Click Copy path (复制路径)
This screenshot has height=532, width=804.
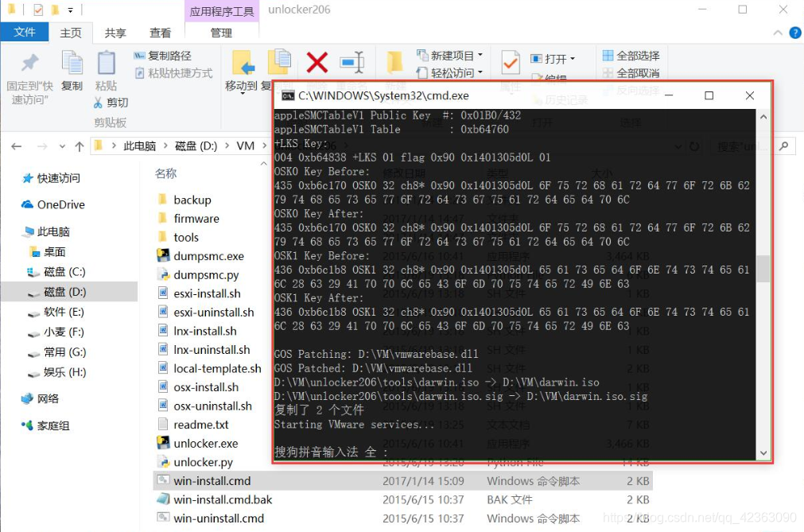click(162, 56)
